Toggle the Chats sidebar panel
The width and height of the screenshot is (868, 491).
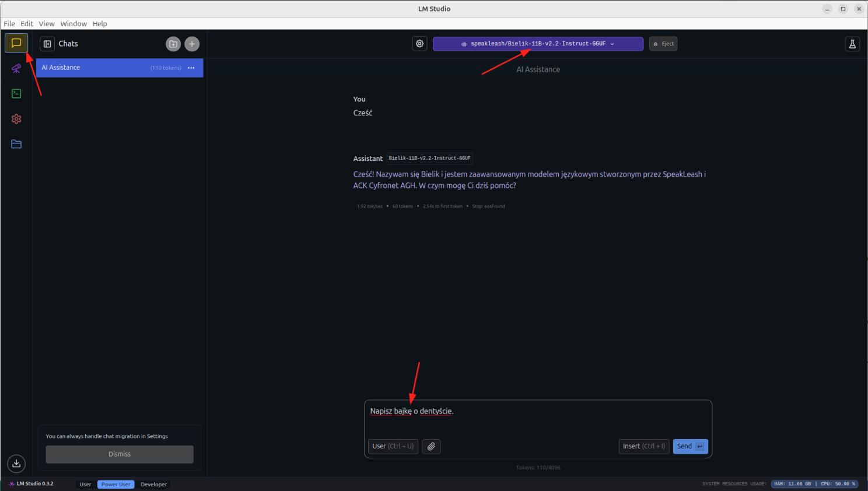[x=47, y=44]
